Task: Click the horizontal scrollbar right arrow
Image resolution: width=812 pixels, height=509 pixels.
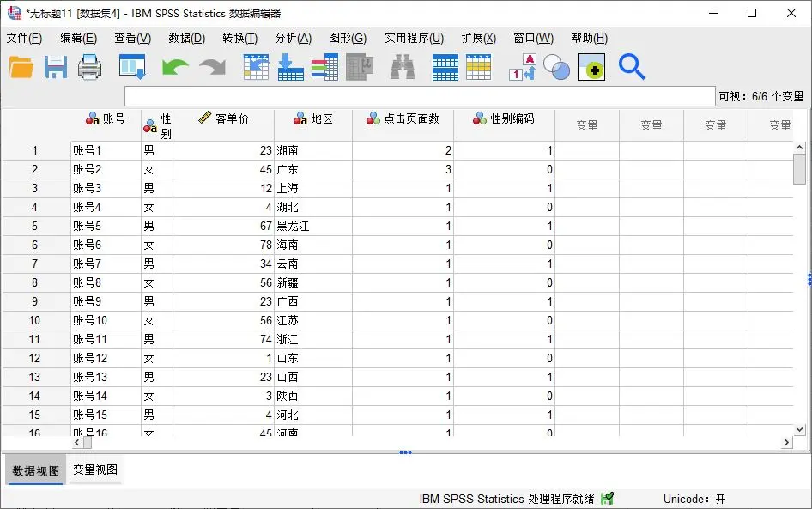Action: (786, 442)
